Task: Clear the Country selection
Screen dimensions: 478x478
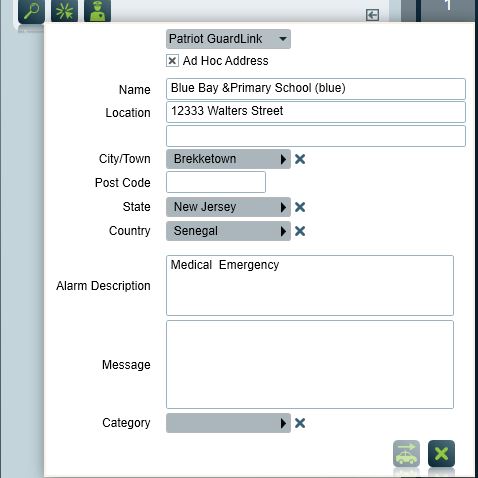Action: (300, 231)
